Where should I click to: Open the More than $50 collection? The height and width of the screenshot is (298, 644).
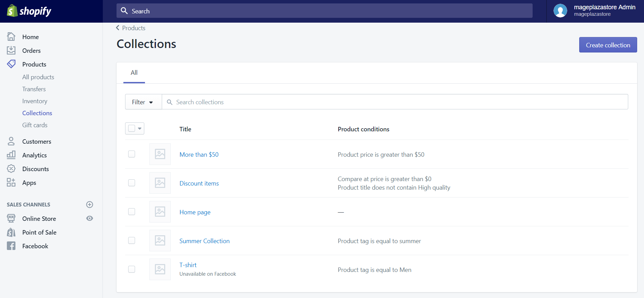(199, 155)
